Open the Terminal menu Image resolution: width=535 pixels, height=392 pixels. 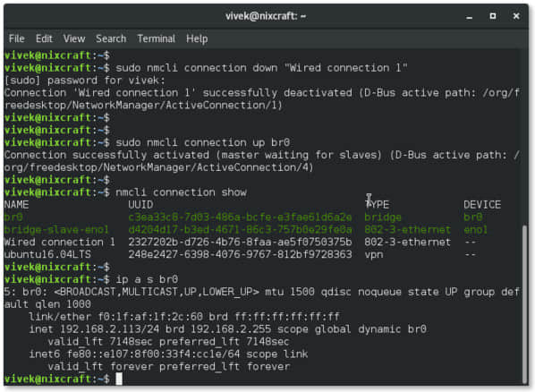pyautogui.click(x=156, y=38)
